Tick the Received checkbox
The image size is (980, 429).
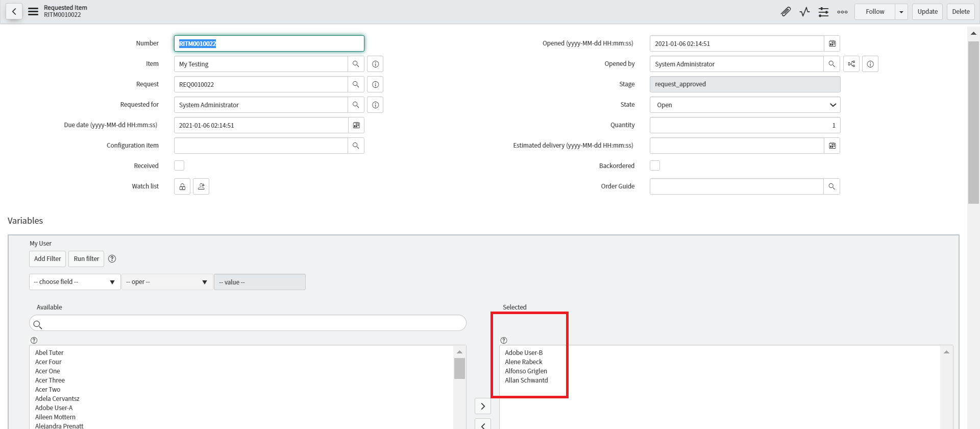pyautogui.click(x=179, y=165)
